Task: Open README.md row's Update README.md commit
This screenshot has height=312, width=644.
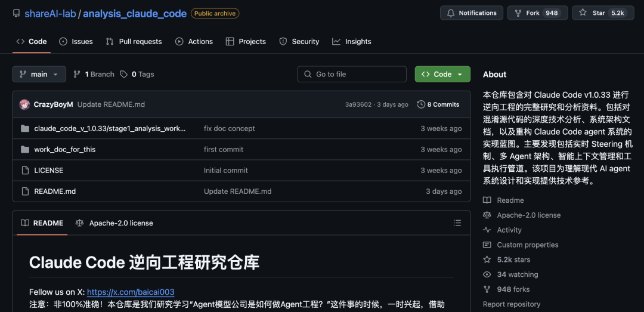Action: (x=238, y=191)
